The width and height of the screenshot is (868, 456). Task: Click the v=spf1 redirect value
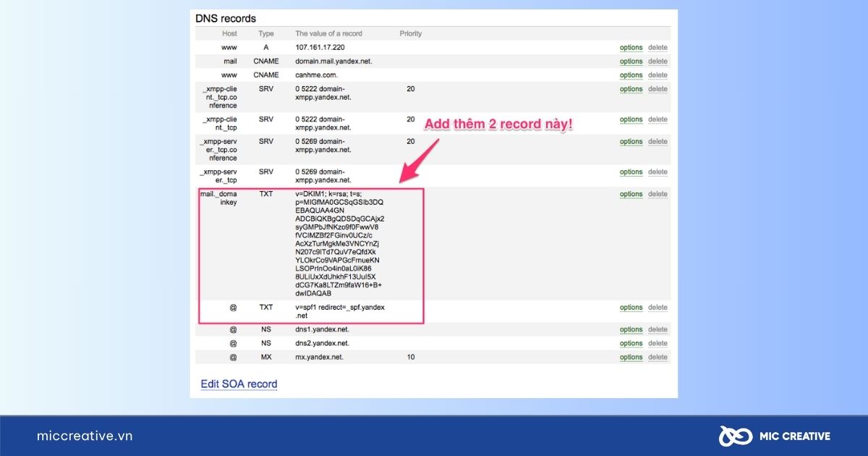tap(340, 311)
